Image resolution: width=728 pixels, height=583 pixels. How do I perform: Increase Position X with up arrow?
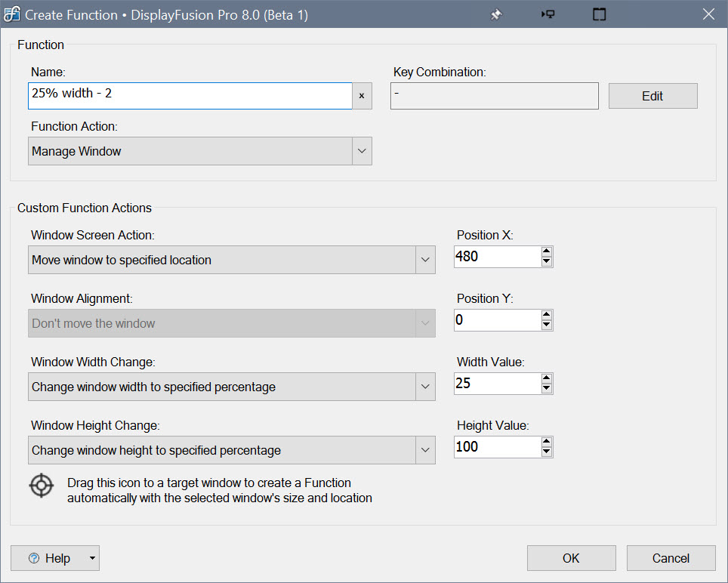tap(547, 251)
